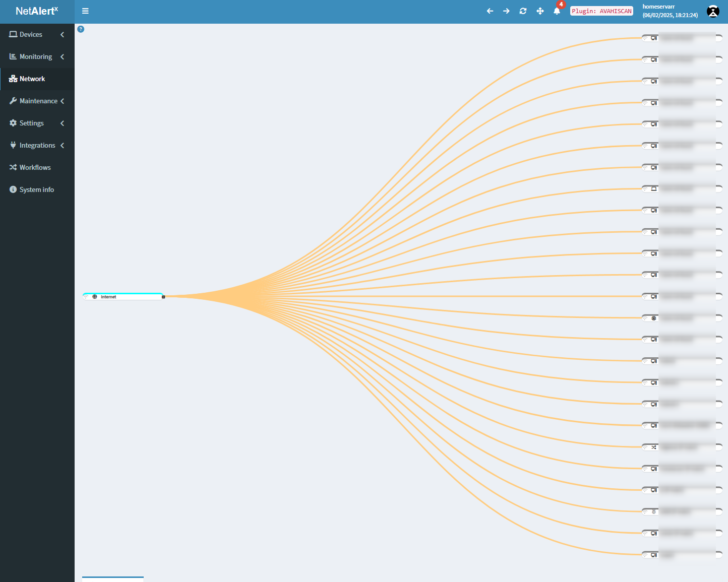The height and width of the screenshot is (582, 728).
Task: Open the Network menu item in the sidebar
Action: tap(32, 79)
